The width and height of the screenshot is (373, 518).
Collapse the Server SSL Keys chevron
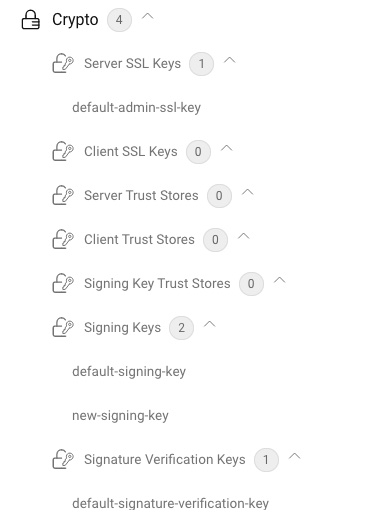pos(230,60)
